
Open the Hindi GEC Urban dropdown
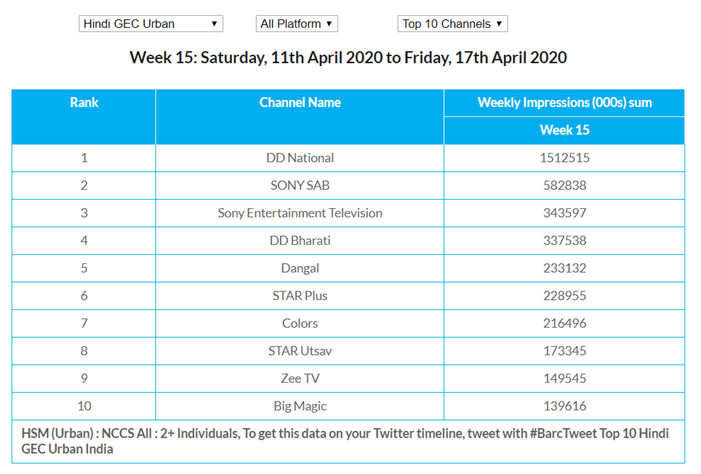[x=150, y=23]
